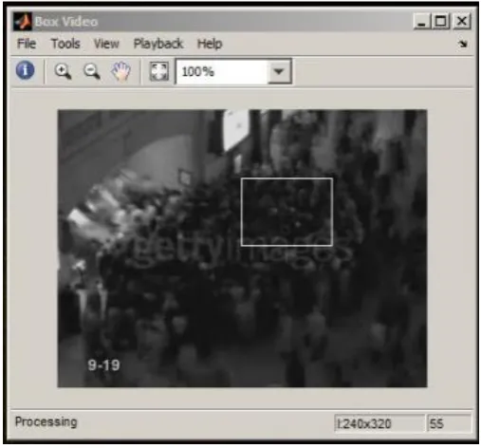Open the File menu
Screen dimensions: 481x448
[27, 44]
